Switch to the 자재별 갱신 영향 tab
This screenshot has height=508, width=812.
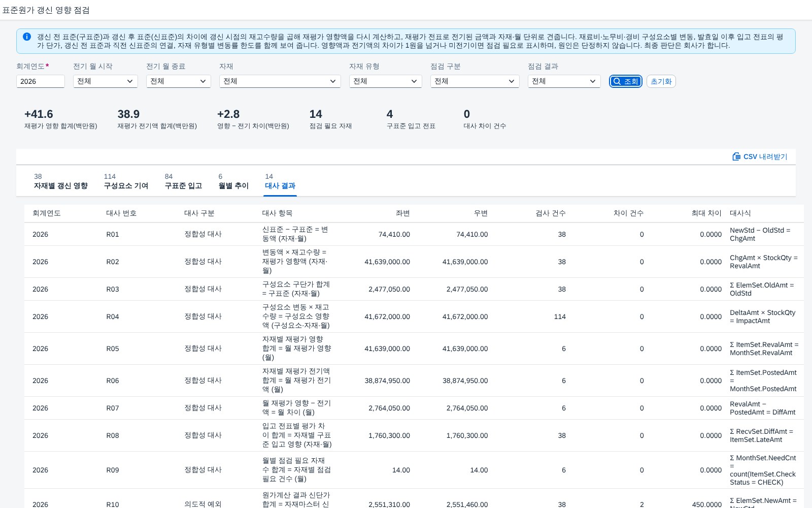(x=61, y=181)
